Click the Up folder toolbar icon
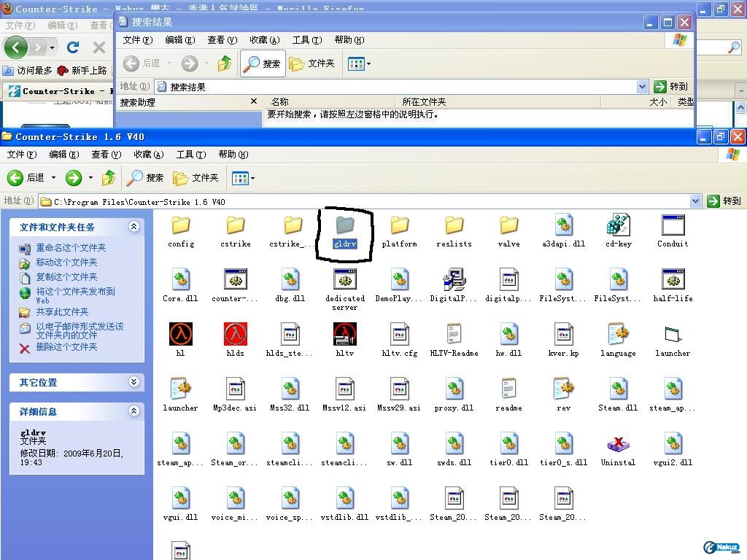The height and width of the screenshot is (560, 747). [109, 178]
